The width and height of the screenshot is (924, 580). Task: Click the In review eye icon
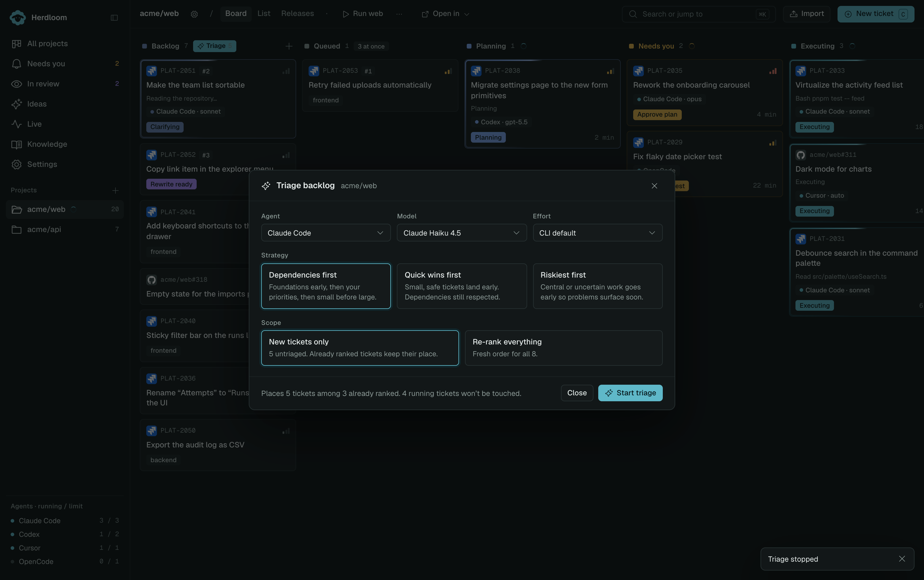click(17, 84)
